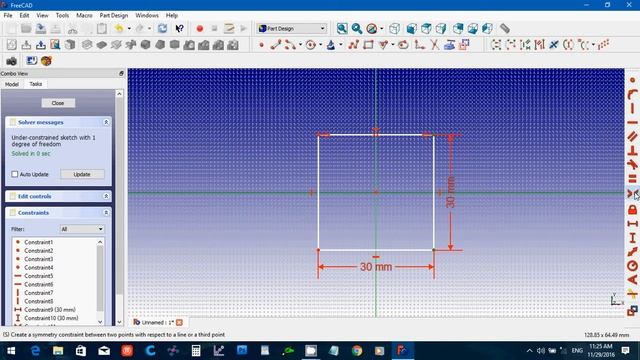
Task: Expand the Edit controls section
Action: click(106, 196)
